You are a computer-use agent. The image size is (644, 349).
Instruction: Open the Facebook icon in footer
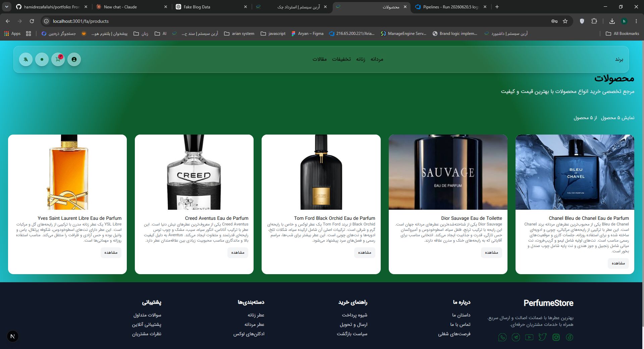click(570, 337)
